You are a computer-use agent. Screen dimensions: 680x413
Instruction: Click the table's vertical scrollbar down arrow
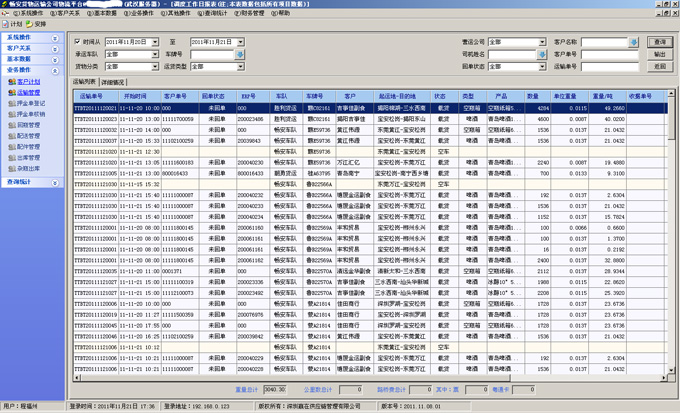coord(671,370)
